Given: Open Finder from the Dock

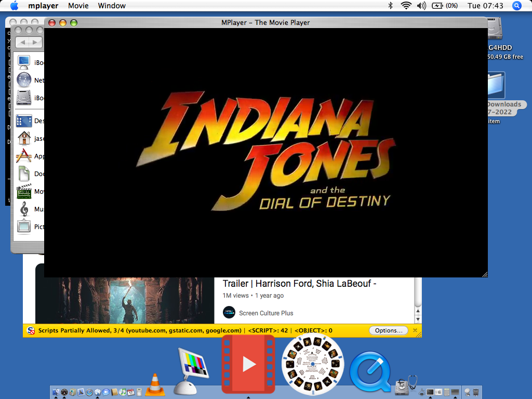Looking at the screenshot, I should (x=56, y=392).
